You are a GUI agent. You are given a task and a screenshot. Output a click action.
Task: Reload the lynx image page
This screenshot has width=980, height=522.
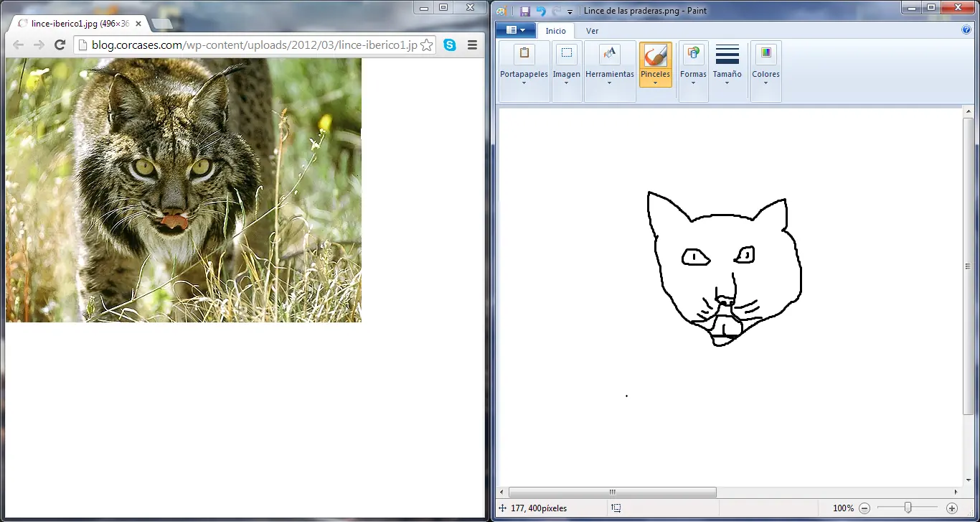(60, 45)
